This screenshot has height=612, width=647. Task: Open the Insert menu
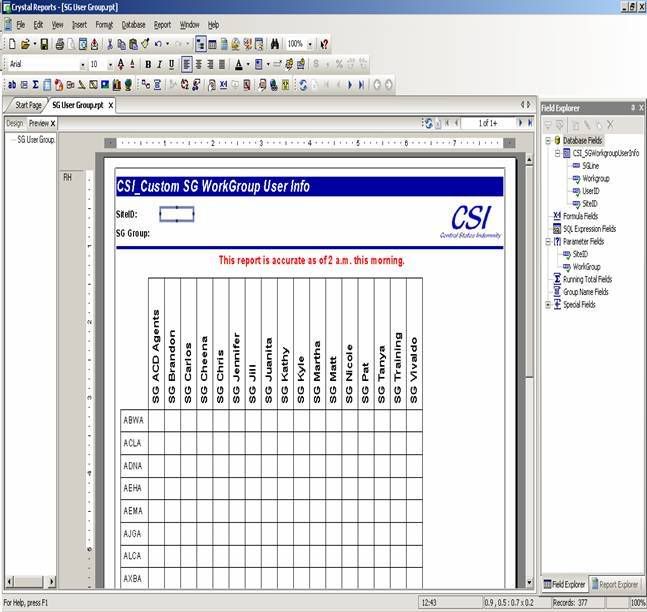click(79, 25)
